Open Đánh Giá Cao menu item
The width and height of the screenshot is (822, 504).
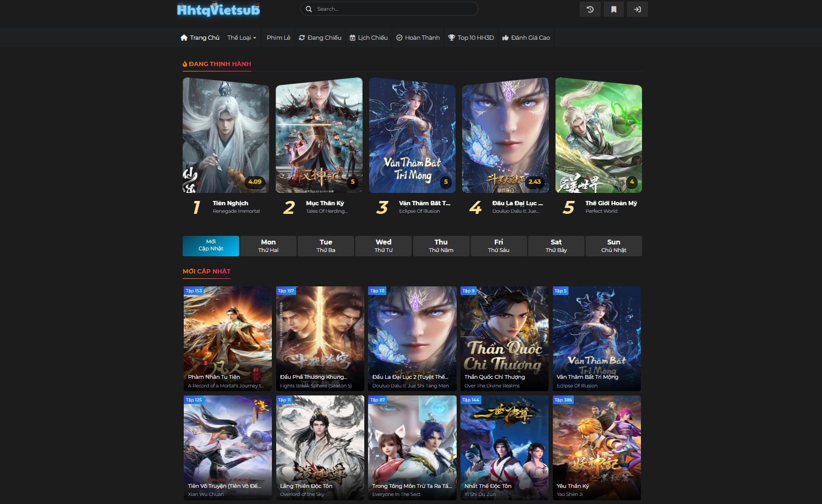[x=526, y=38]
